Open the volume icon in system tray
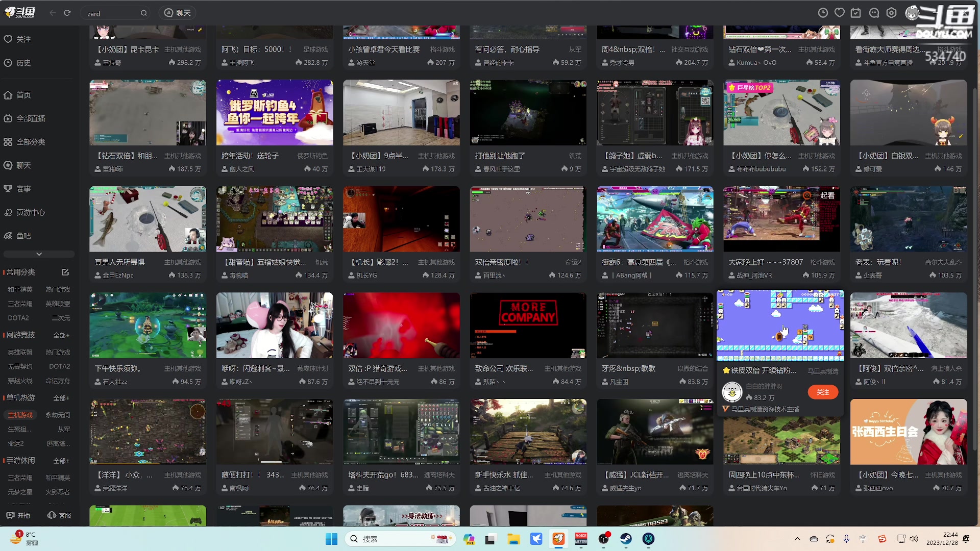 [914, 539]
